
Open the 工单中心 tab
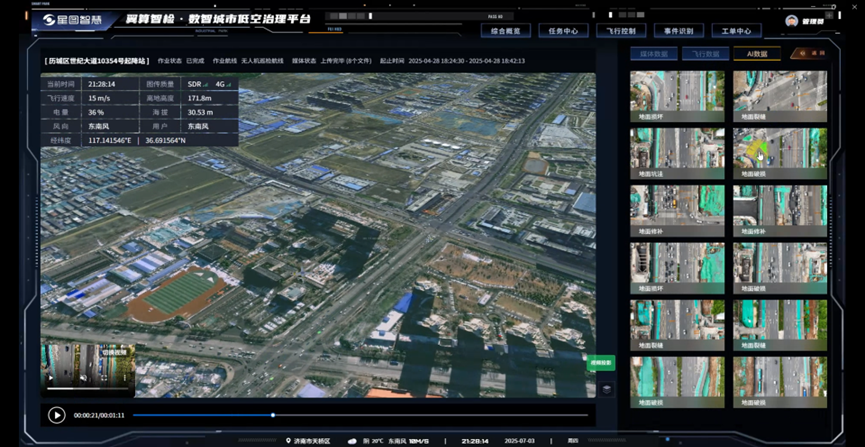point(736,31)
